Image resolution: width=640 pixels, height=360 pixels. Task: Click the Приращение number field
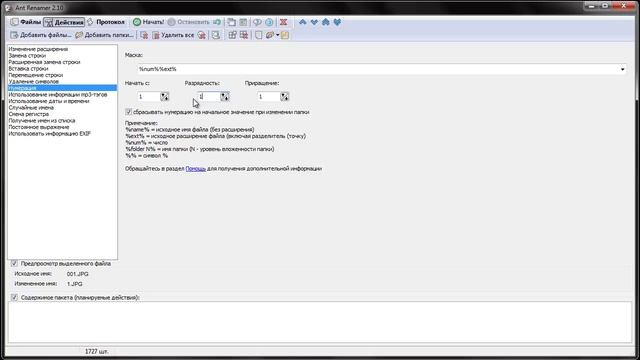click(x=269, y=97)
